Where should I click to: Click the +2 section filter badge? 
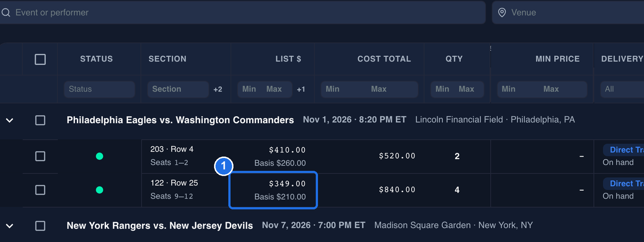(218, 89)
